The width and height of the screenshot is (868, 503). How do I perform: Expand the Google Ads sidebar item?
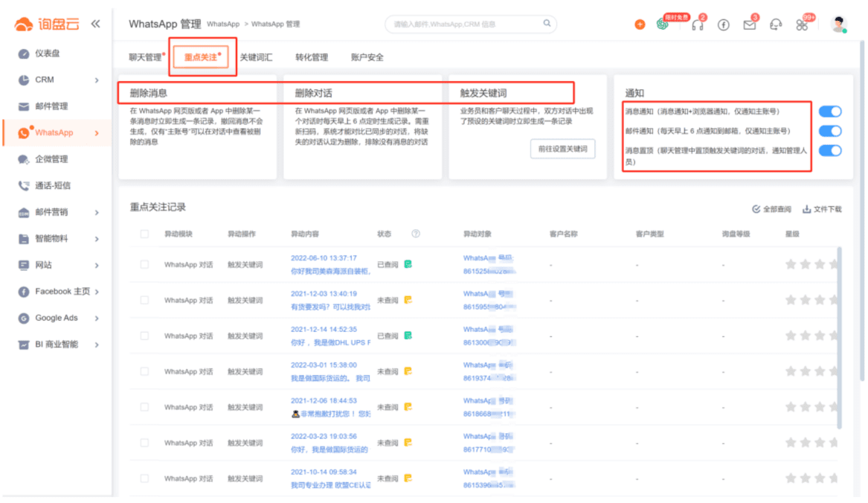(97, 318)
